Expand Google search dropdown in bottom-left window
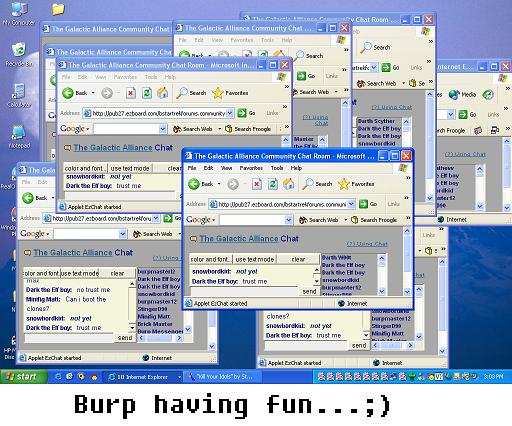The height and width of the screenshot is (426, 512). (x=123, y=234)
